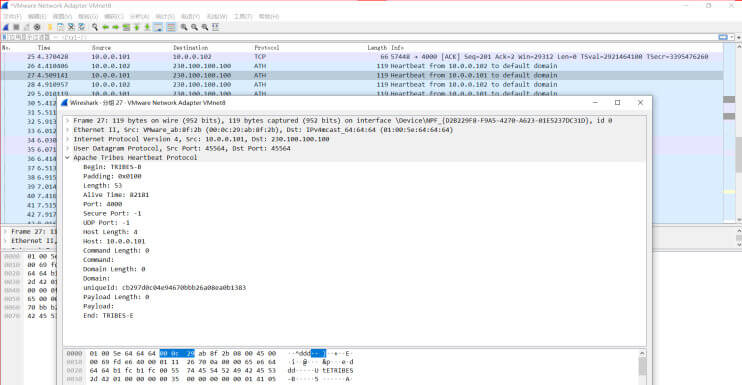
Task: Open the Capture menu
Action: click(114, 17)
